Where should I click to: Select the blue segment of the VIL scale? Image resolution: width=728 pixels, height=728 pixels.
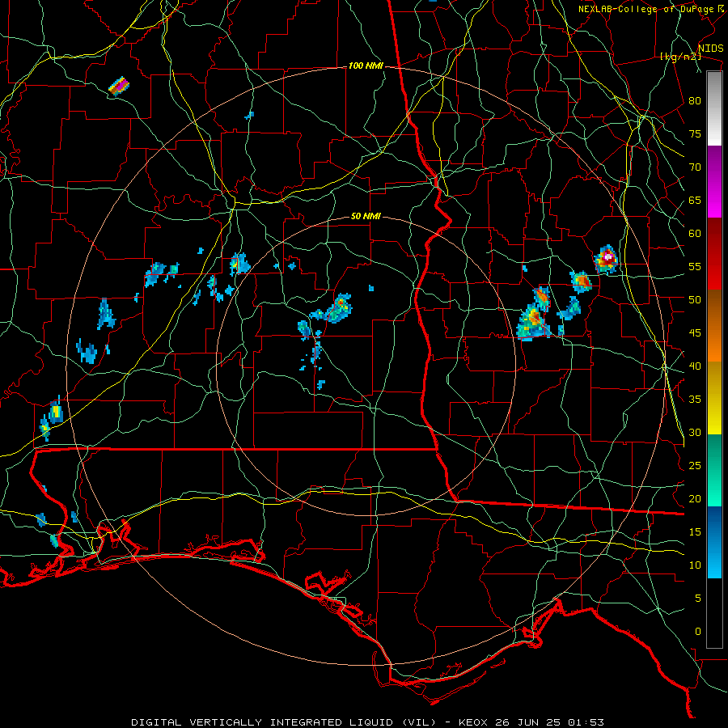[x=714, y=542]
